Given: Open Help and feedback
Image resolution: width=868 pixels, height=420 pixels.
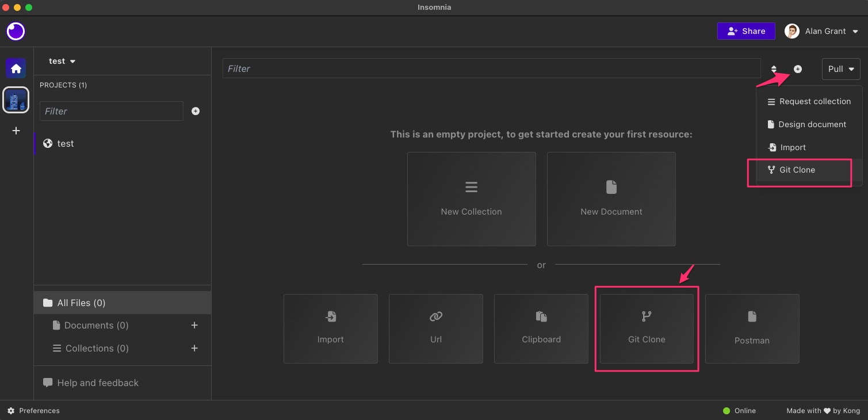Looking at the screenshot, I should pyautogui.click(x=91, y=383).
